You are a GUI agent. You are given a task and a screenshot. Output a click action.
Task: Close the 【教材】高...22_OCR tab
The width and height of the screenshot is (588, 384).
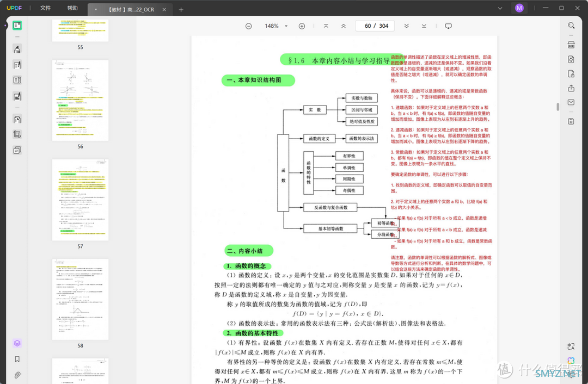click(164, 9)
